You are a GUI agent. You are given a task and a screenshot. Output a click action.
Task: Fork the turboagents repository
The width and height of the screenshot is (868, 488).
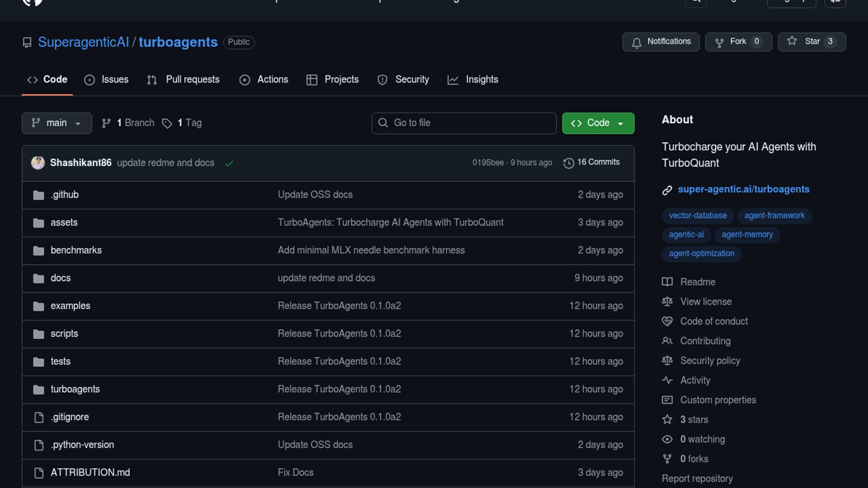point(738,42)
